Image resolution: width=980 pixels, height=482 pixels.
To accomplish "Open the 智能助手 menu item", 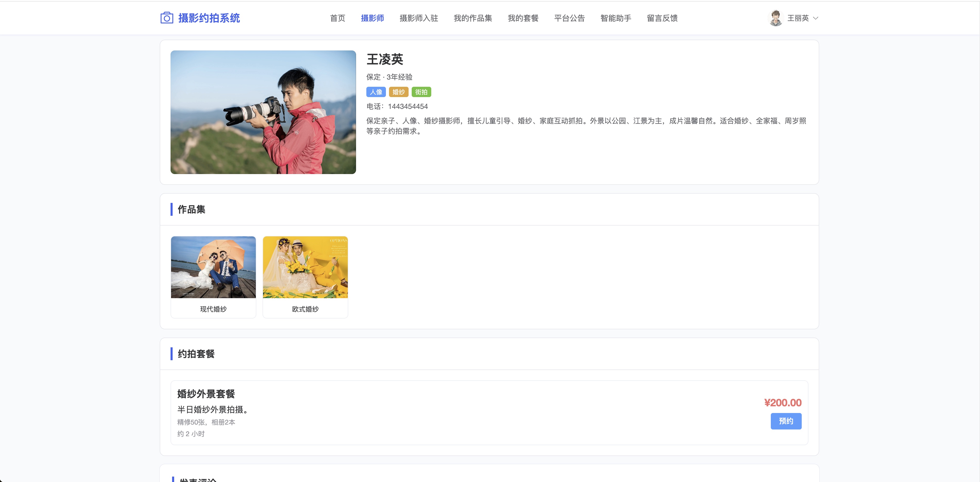I will 615,18.
